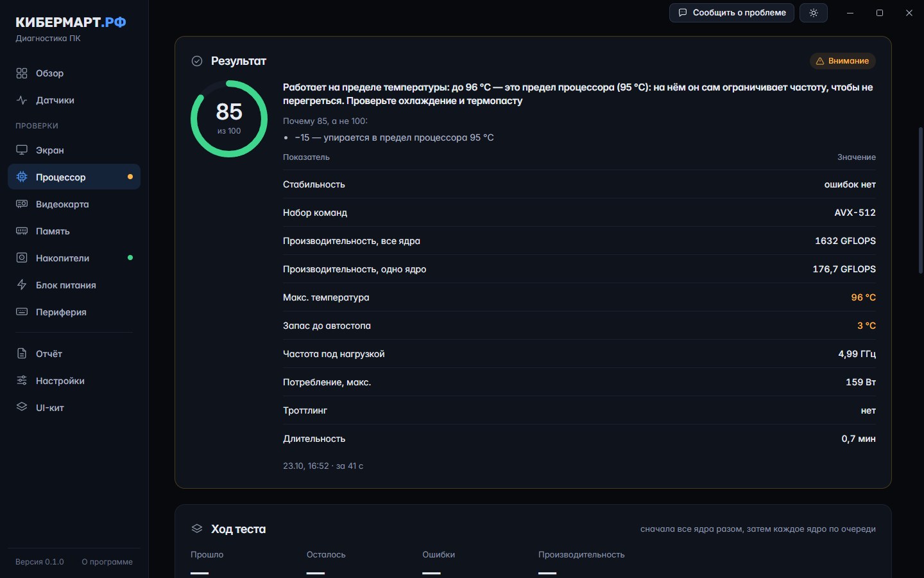Select Блок питания lightning icon
This screenshot has width=924, height=578.
(22, 285)
